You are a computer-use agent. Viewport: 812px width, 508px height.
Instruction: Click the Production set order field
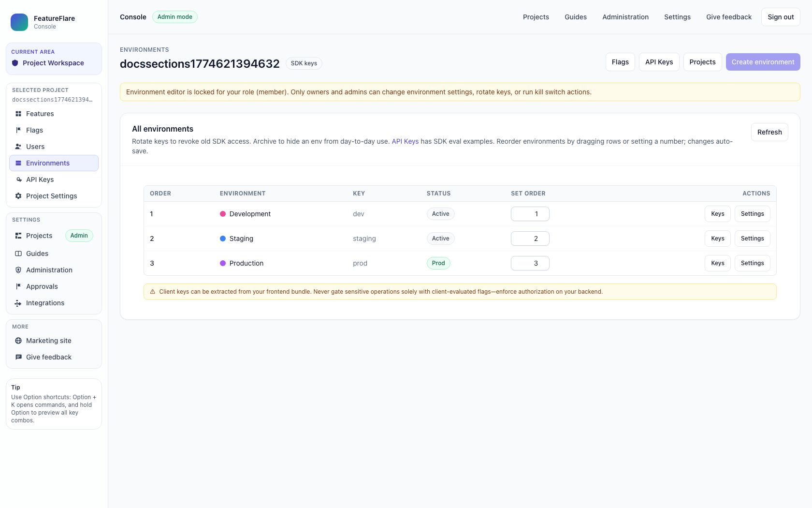(x=530, y=263)
